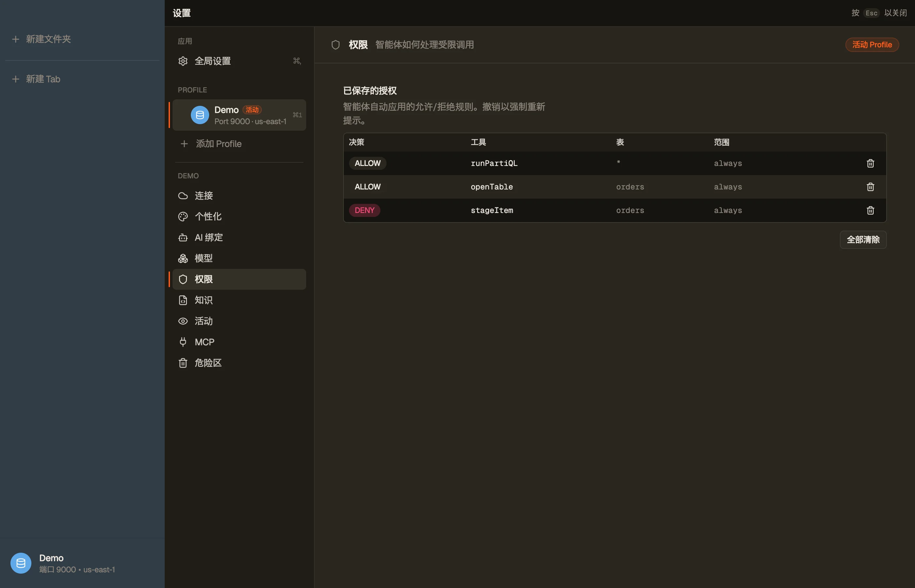The image size is (915, 588).
Task: Click the 全部清除 button
Action: (x=863, y=240)
